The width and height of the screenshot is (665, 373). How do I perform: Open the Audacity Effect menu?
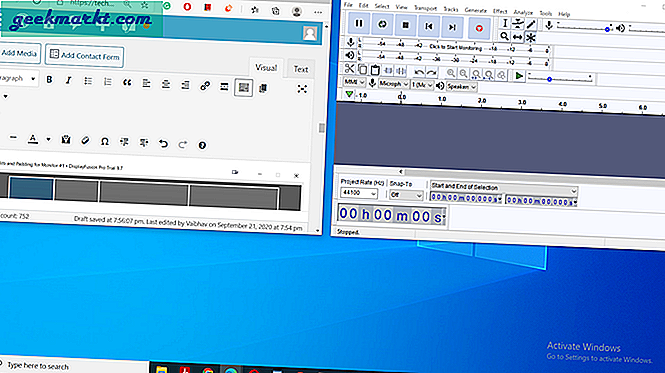point(500,11)
